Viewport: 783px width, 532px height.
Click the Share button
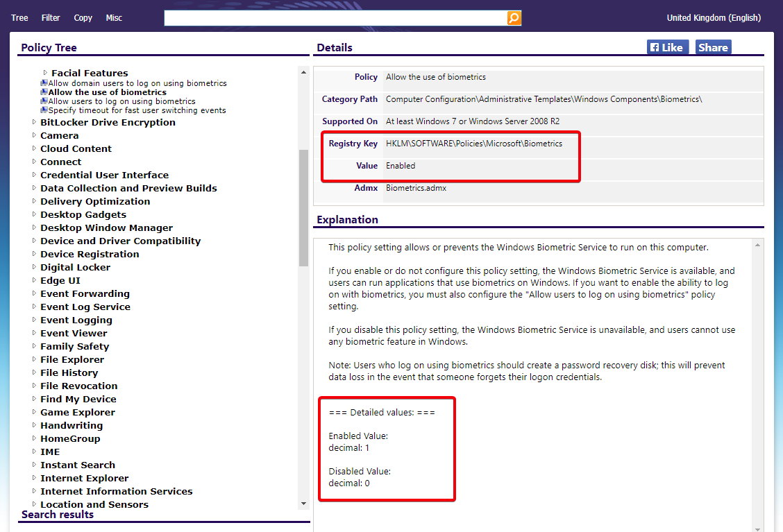[713, 46]
